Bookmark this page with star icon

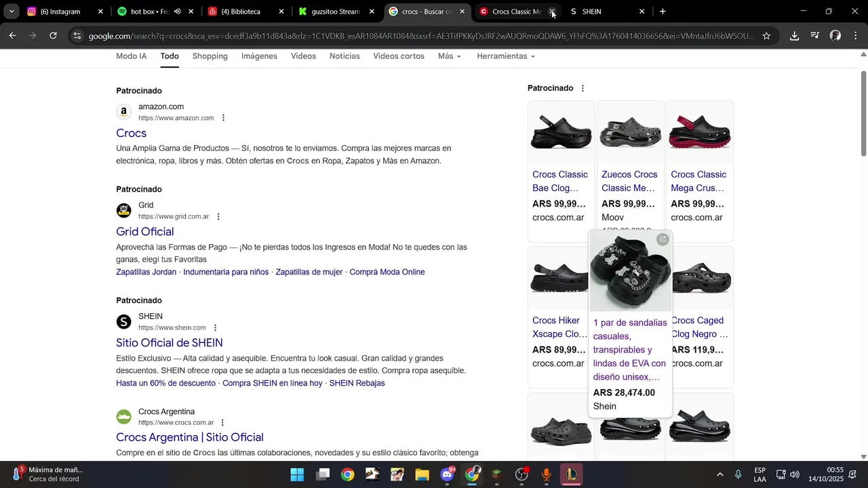tap(766, 36)
